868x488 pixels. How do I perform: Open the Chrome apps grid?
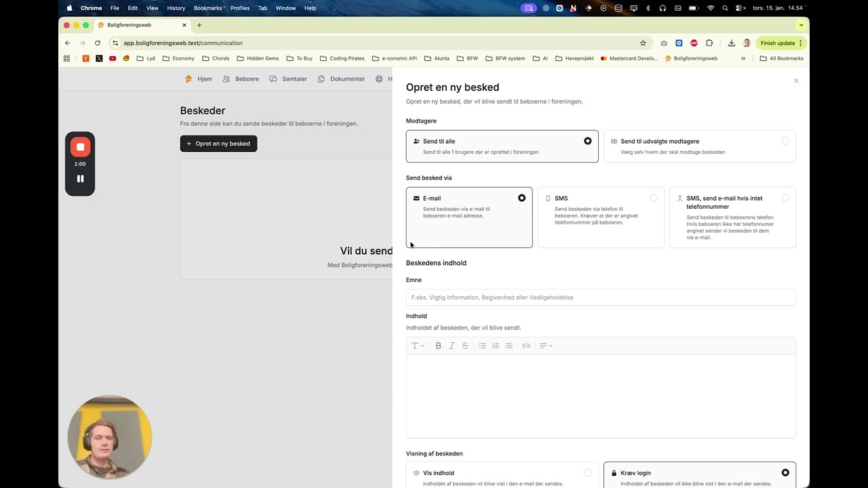coord(66,58)
